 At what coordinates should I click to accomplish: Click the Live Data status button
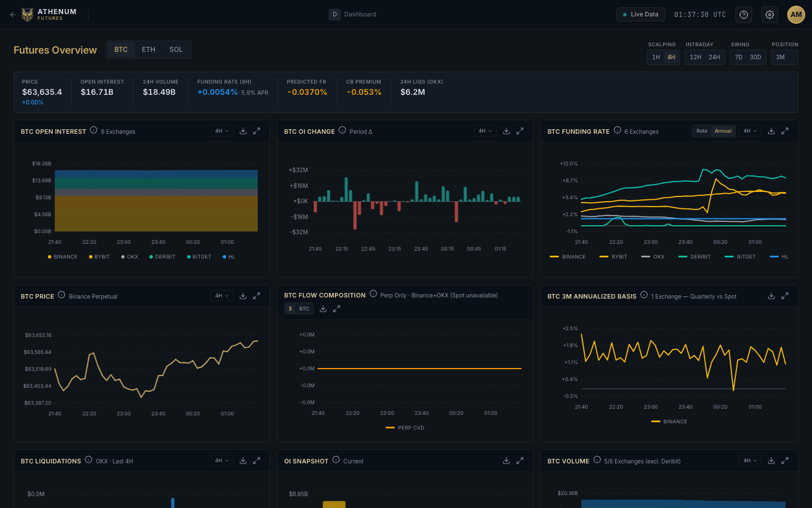pyautogui.click(x=641, y=15)
